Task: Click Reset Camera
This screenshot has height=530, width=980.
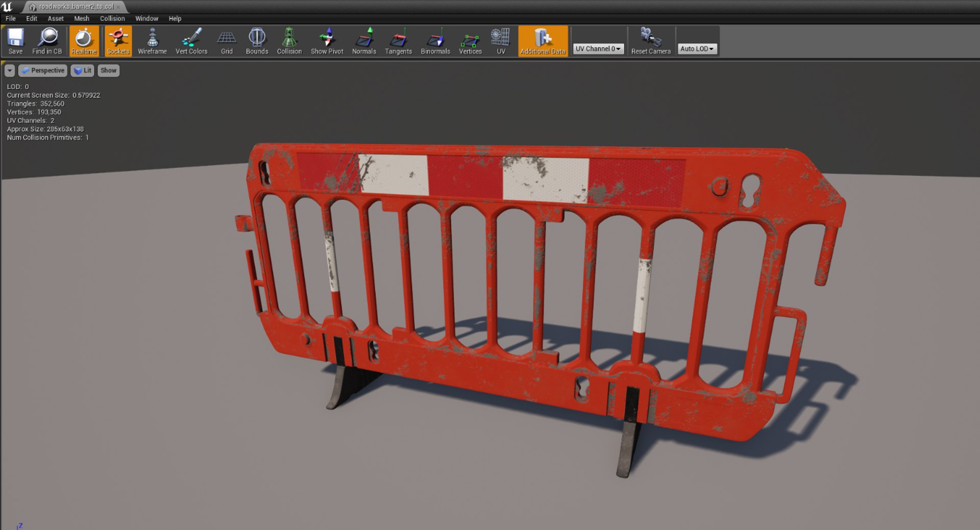Action: (x=651, y=41)
